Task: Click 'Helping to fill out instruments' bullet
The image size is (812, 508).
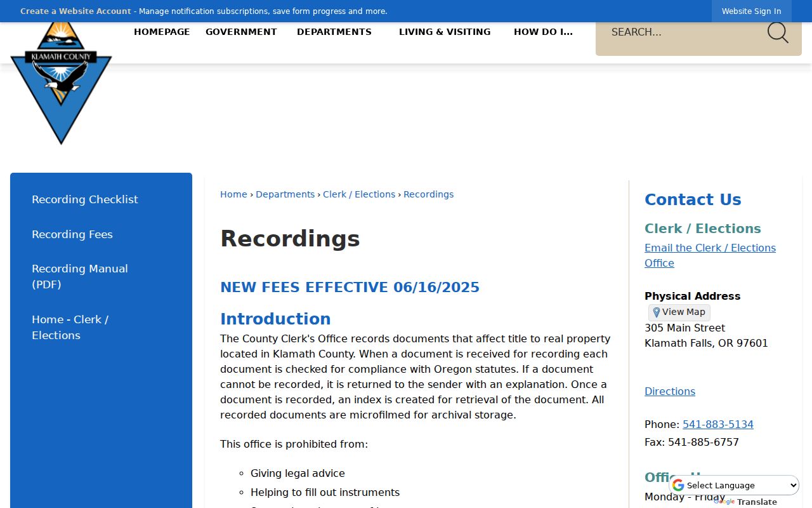Action: coord(325,493)
